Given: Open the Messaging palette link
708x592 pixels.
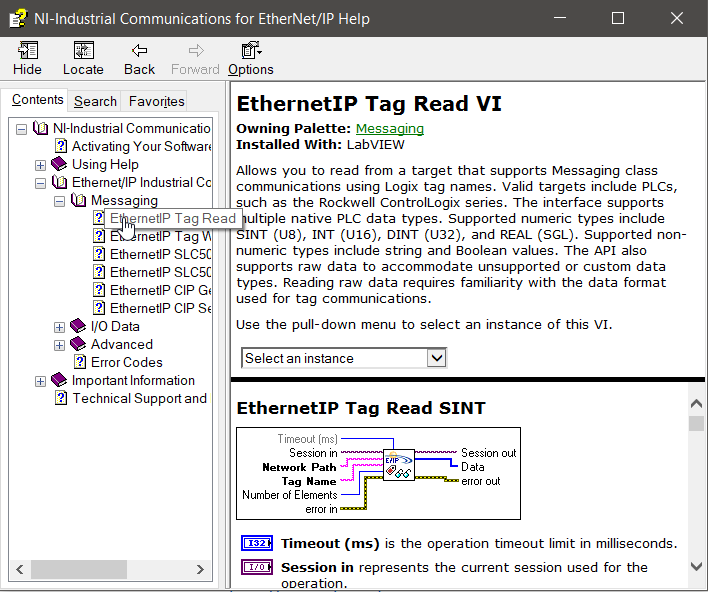Looking at the screenshot, I should click(390, 129).
